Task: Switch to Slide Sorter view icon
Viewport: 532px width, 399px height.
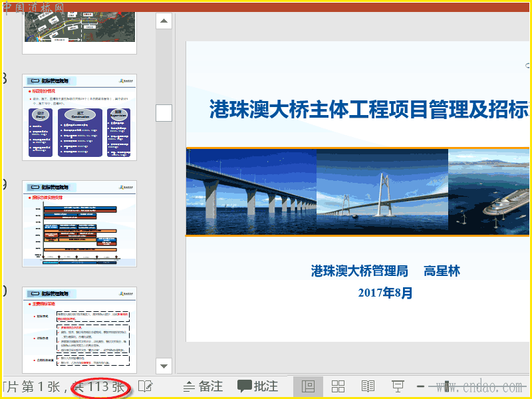Action: coord(338,386)
